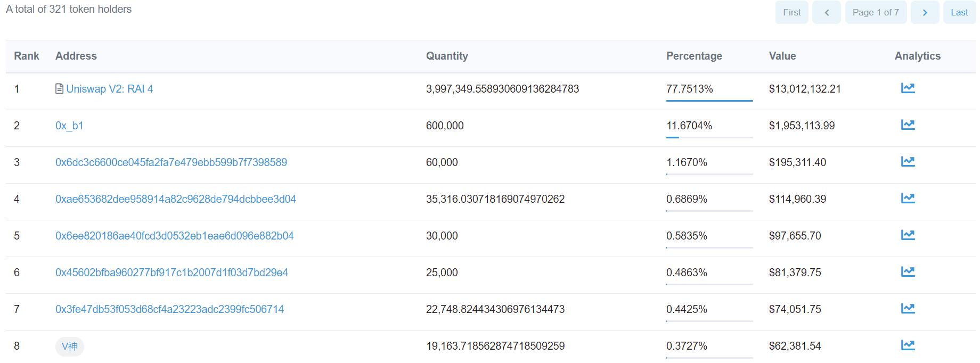The image size is (980, 363).
Task: Click the Page 1 of 7 indicator
Action: click(875, 12)
